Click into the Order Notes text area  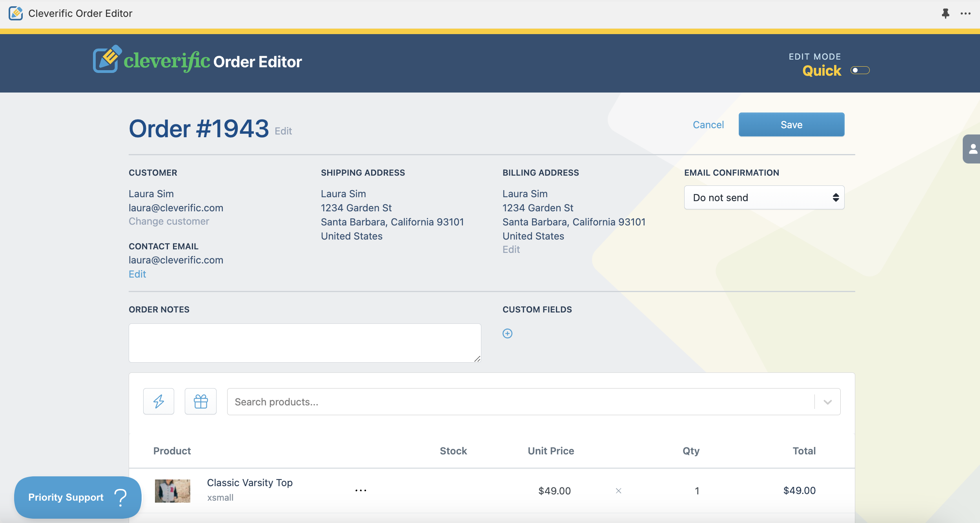(x=305, y=343)
